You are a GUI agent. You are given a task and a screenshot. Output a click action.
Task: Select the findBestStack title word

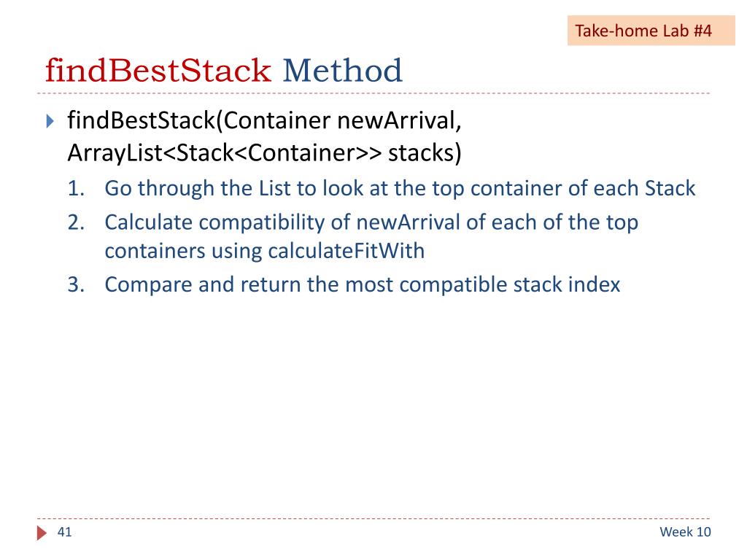158,71
